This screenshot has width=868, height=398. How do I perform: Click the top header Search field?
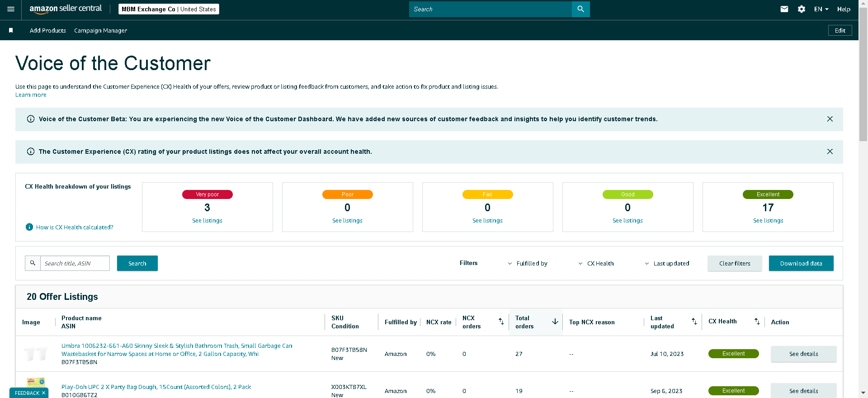491,9
